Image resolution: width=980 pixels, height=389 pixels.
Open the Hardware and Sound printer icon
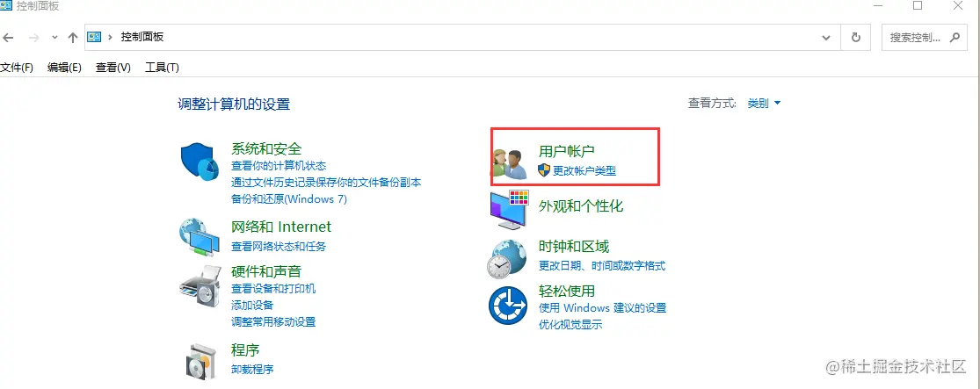(x=200, y=285)
